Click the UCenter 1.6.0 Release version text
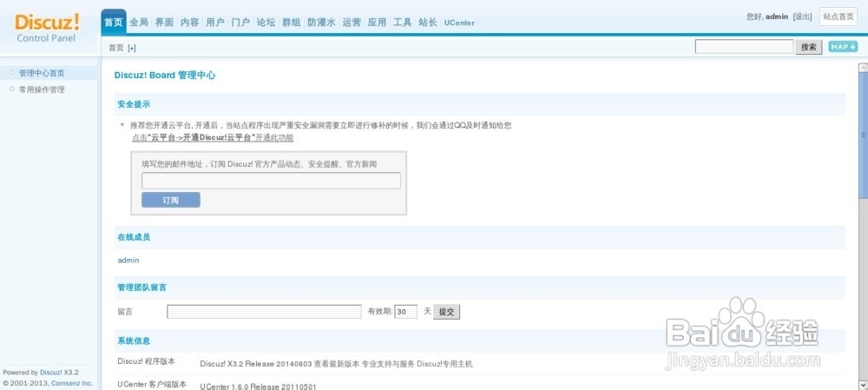 (x=258, y=387)
